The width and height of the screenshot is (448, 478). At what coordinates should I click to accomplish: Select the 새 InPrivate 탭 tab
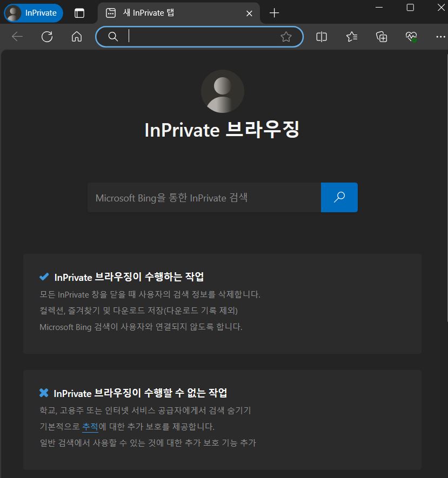[x=179, y=13]
